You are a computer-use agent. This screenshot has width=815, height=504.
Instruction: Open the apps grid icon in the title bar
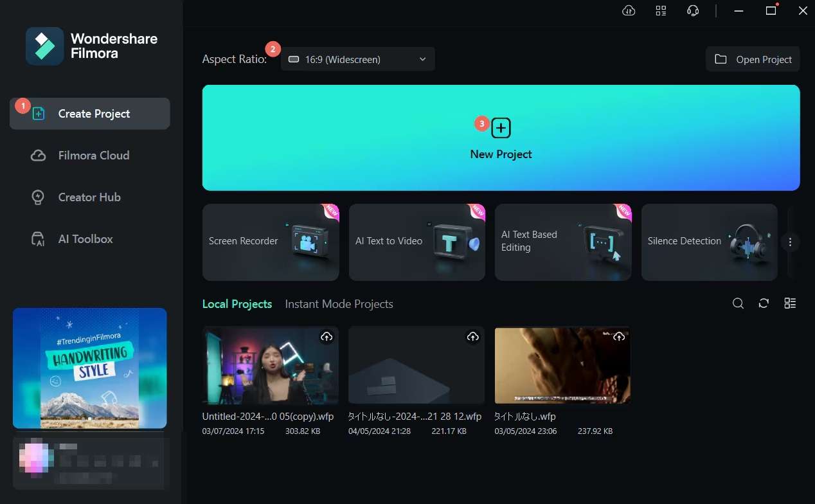pyautogui.click(x=661, y=10)
